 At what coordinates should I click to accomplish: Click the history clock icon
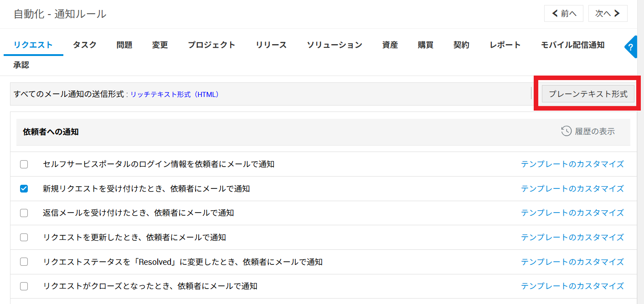point(566,131)
